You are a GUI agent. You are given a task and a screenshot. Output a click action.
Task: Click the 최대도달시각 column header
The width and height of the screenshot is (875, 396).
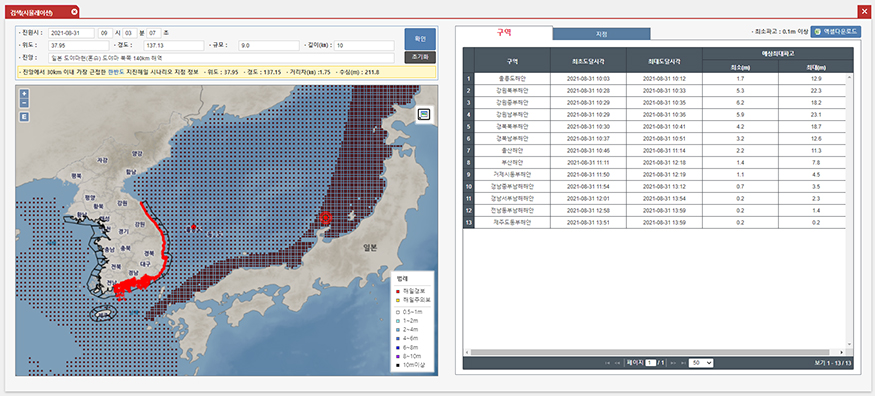click(665, 60)
